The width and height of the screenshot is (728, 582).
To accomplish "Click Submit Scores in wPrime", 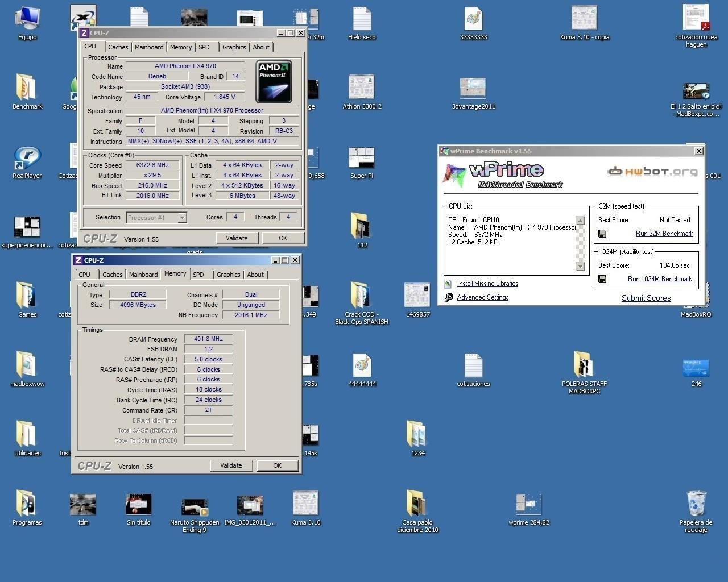I will pyautogui.click(x=646, y=298).
